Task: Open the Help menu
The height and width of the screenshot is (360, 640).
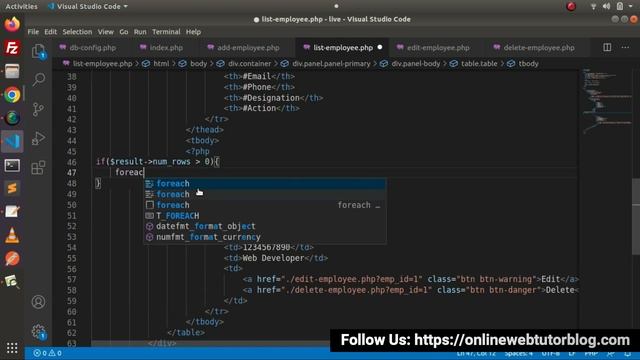Action: 193,32
